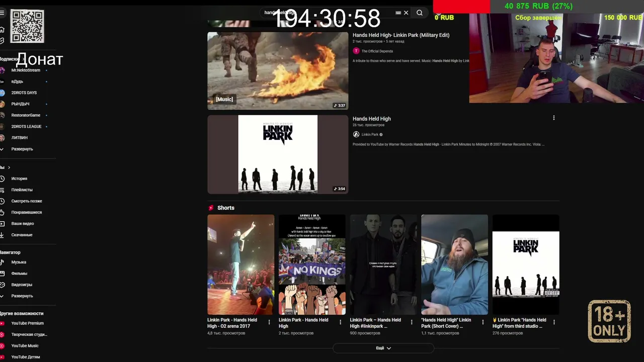
Task: Click the Shorts section logo icon
Action: pyautogui.click(x=211, y=208)
